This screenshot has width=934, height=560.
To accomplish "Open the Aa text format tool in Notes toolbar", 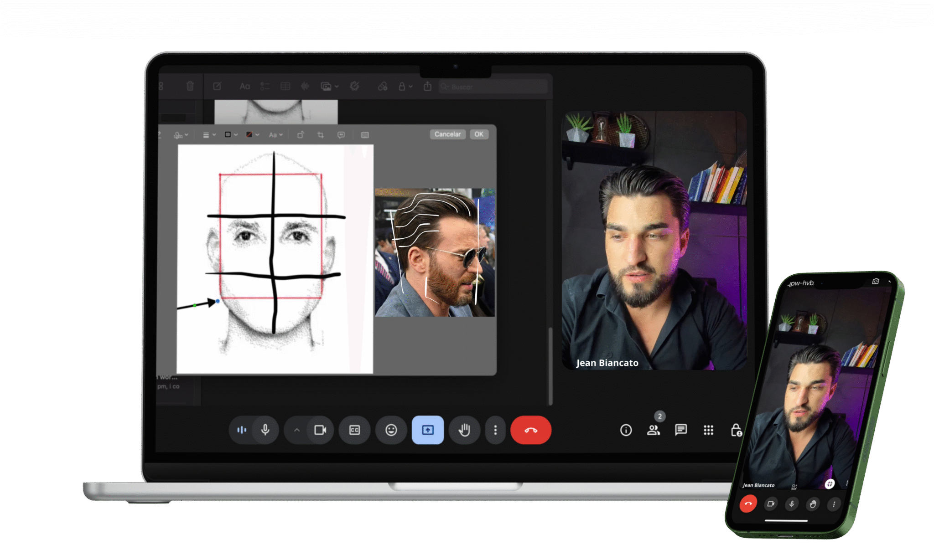I will point(245,86).
